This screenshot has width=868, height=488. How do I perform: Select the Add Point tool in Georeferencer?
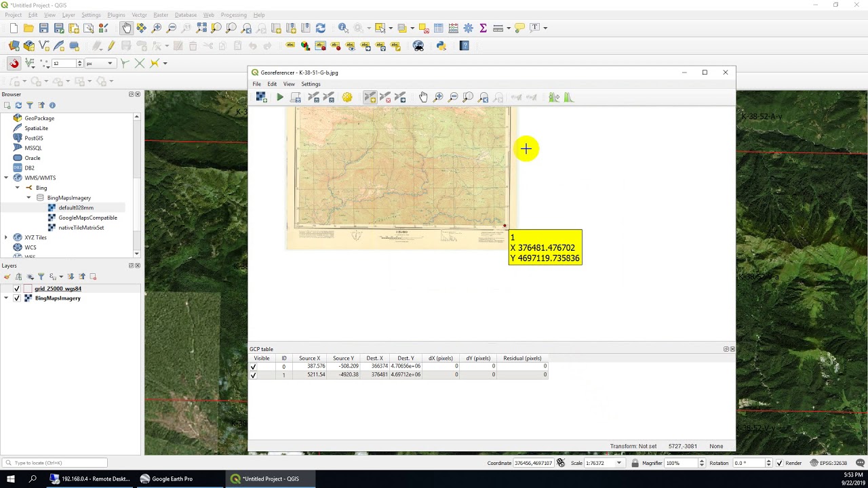(x=370, y=98)
